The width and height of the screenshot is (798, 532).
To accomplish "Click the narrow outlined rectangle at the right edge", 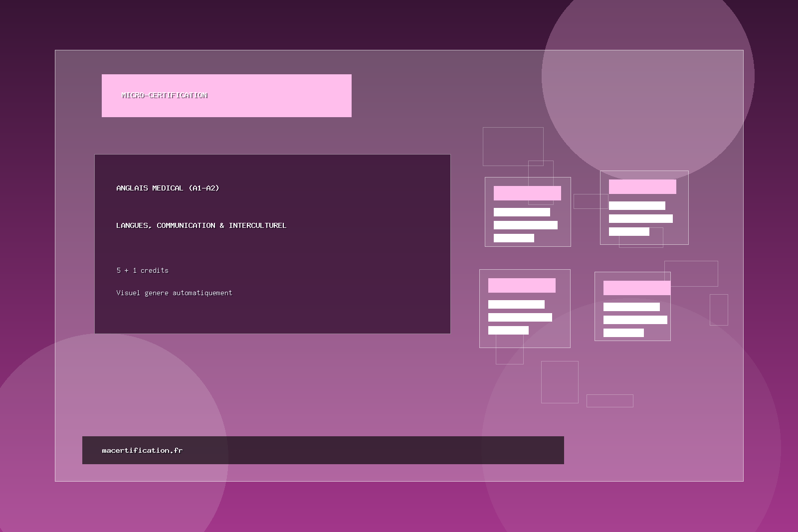I will (x=719, y=310).
